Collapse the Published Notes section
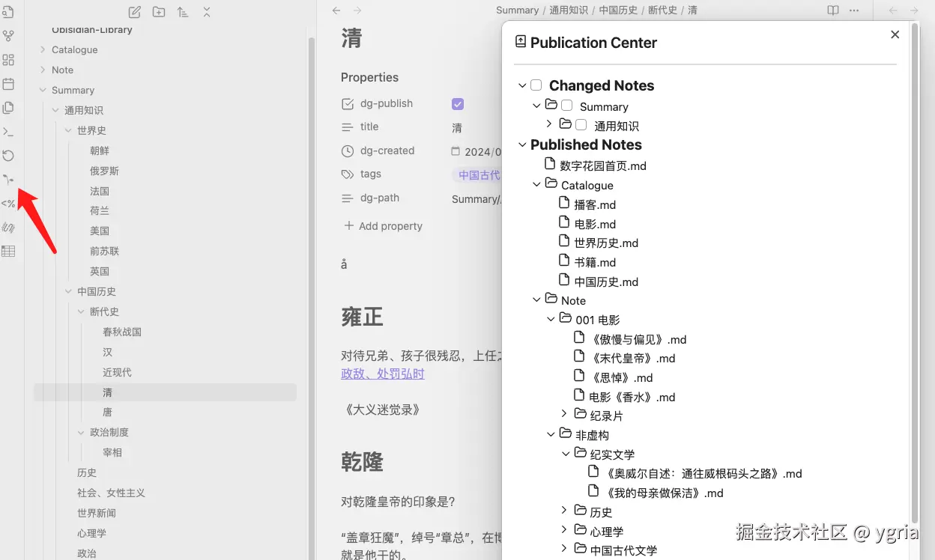Screen dimensions: 935x560 click(522, 144)
